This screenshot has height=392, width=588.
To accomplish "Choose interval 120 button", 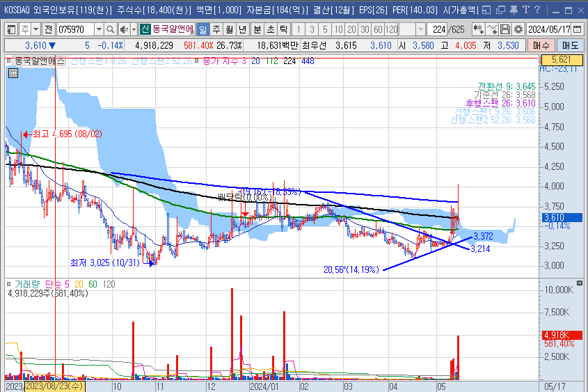I will [x=392, y=29].
